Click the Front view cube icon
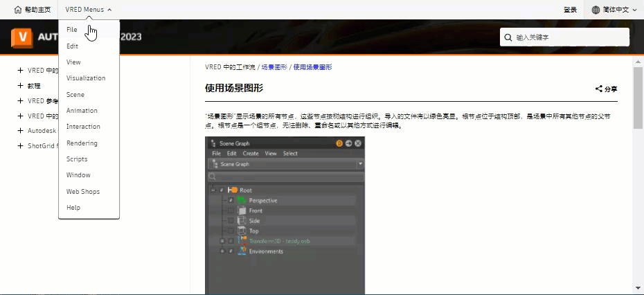This screenshot has width=644, height=295. point(242,211)
